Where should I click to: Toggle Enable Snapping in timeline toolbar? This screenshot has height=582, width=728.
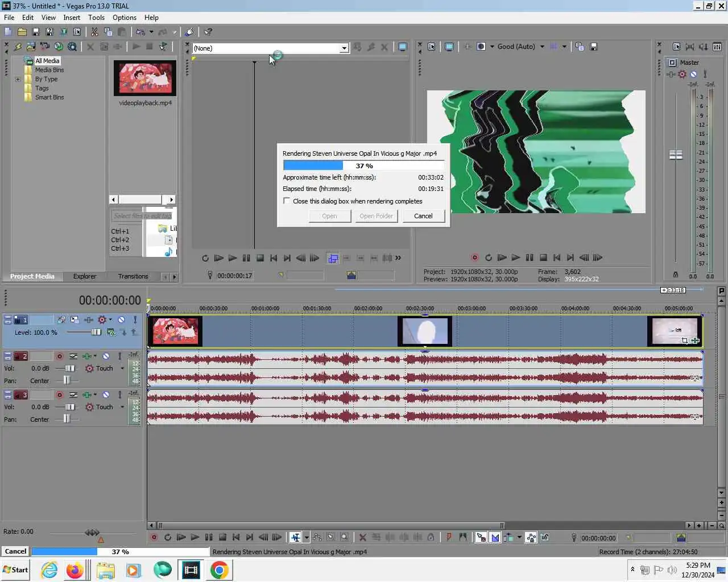tap(481, 537)
